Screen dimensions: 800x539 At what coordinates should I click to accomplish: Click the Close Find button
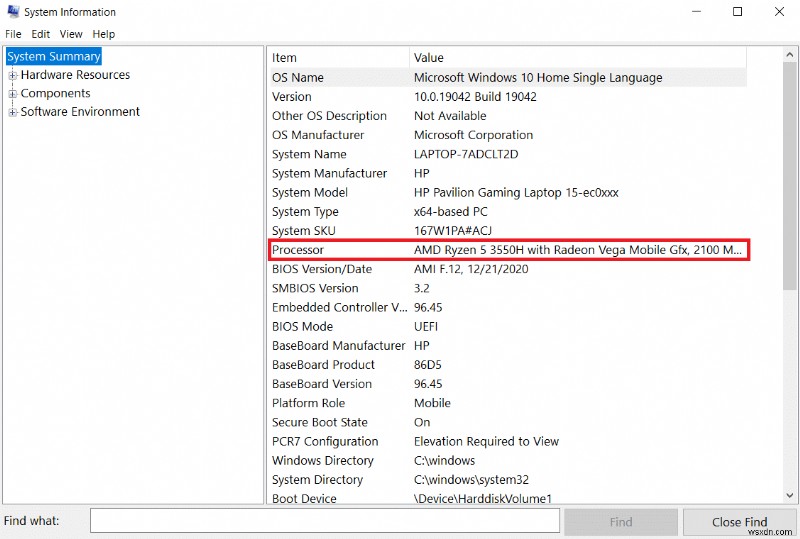pos(739,522)
